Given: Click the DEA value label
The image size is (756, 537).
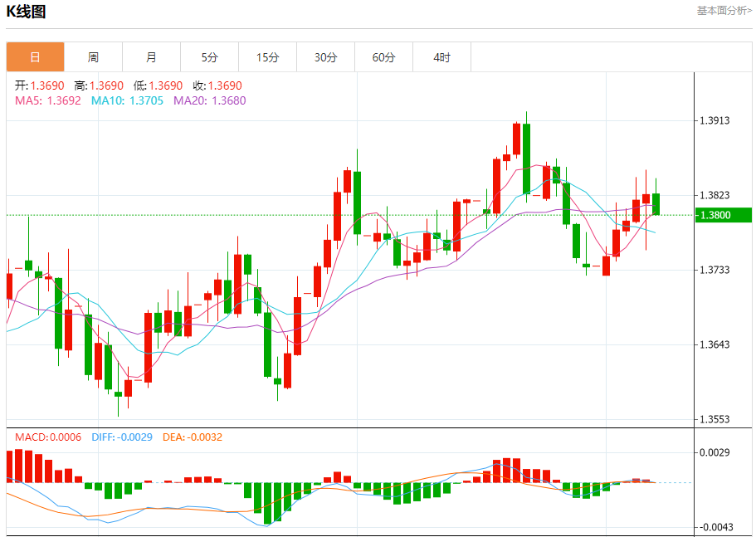Looking at the screenshot, I should click(x=193, y=437).
